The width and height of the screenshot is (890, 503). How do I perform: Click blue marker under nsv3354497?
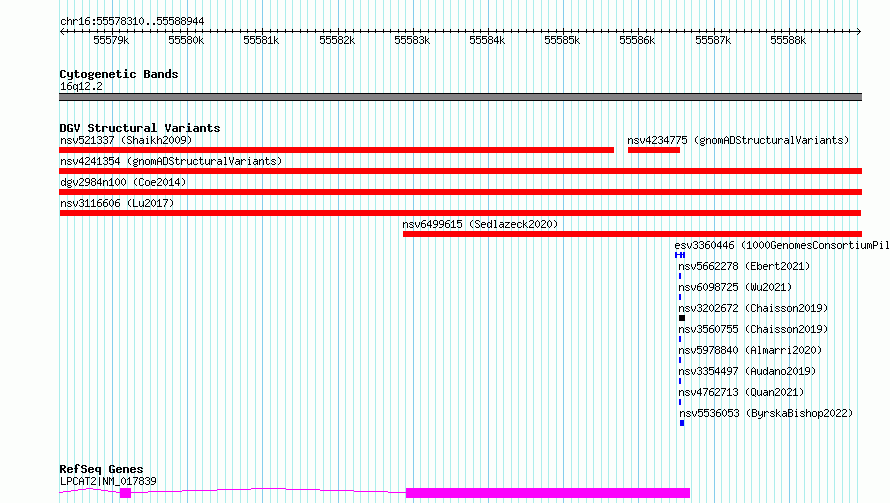pos(680,381)
